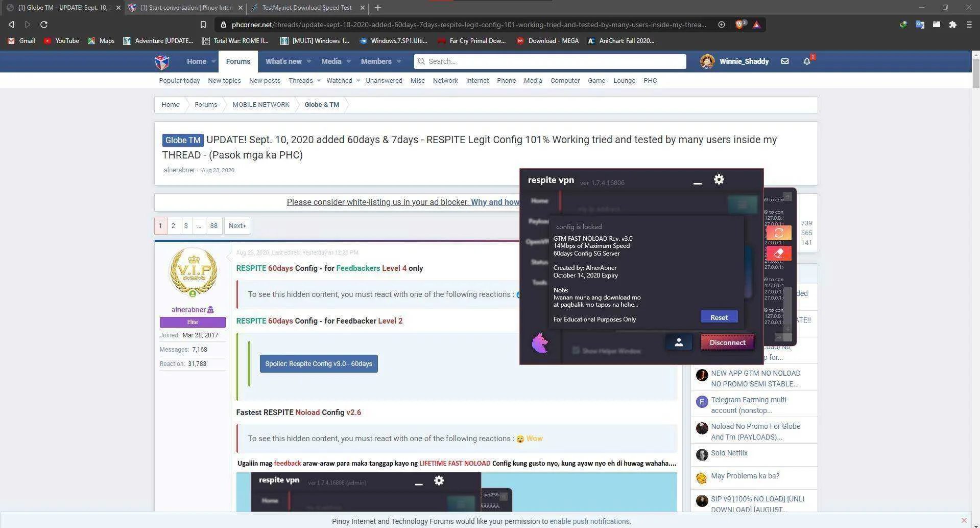Click the Google Translate extension icon

[x=920, y=25]
